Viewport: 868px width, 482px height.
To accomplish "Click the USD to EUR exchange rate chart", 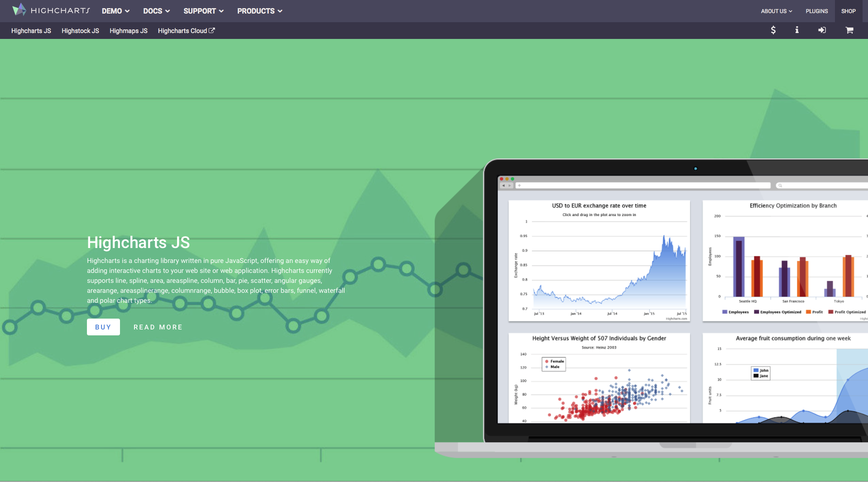I will (599, 261).
